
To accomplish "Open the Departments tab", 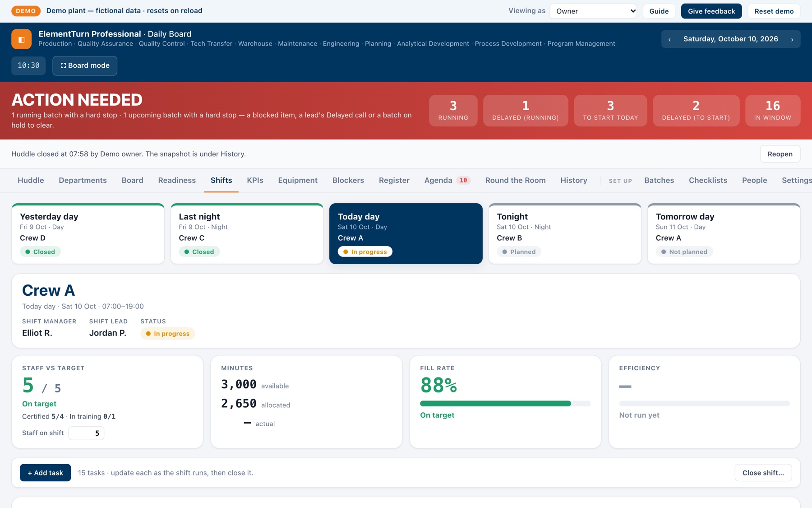I will (x=83, y=180).
